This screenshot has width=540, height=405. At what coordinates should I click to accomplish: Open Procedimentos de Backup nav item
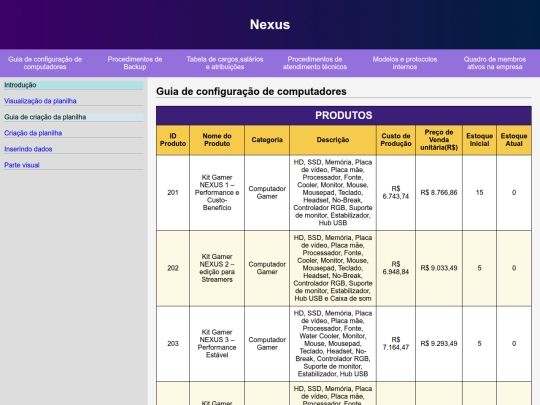pos(135,63)
